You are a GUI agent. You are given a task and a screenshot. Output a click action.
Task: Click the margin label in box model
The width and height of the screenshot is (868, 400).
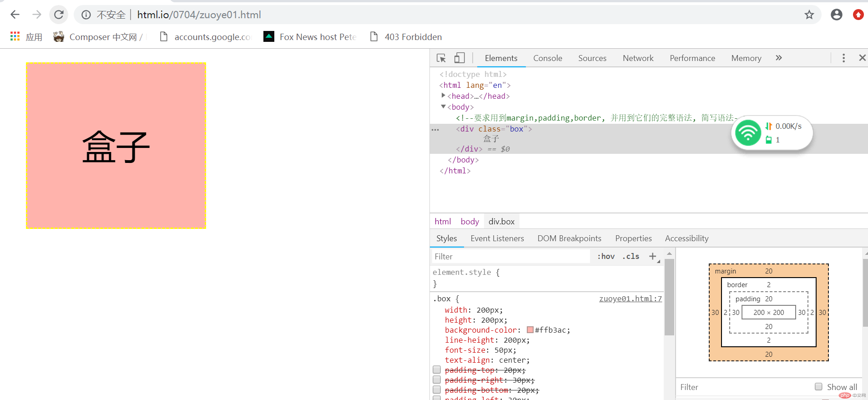click(725, 271)
